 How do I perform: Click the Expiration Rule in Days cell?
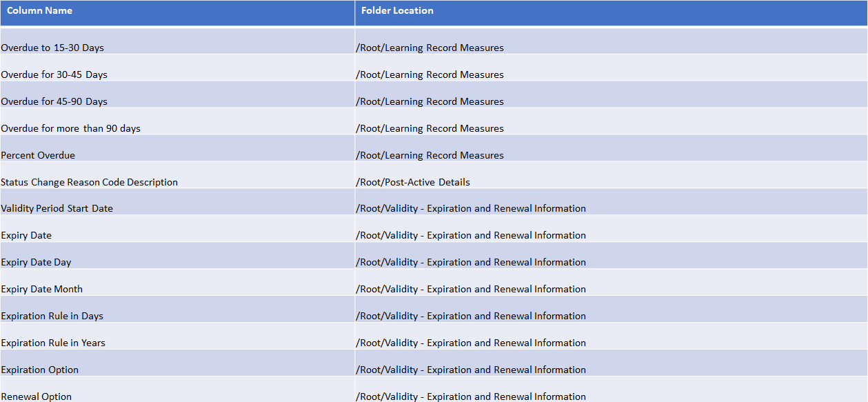click(x=52, y=316)
